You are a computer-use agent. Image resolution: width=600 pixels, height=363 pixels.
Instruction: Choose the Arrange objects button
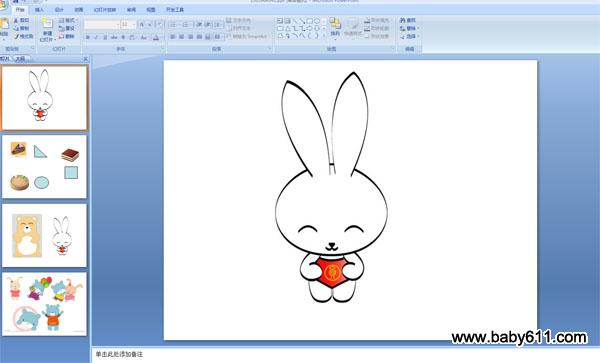pyautogui.click(x=335, y=28)
